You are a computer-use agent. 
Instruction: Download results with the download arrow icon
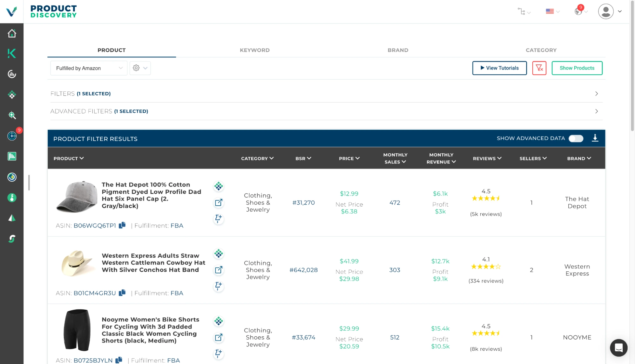tap(595, 138)
